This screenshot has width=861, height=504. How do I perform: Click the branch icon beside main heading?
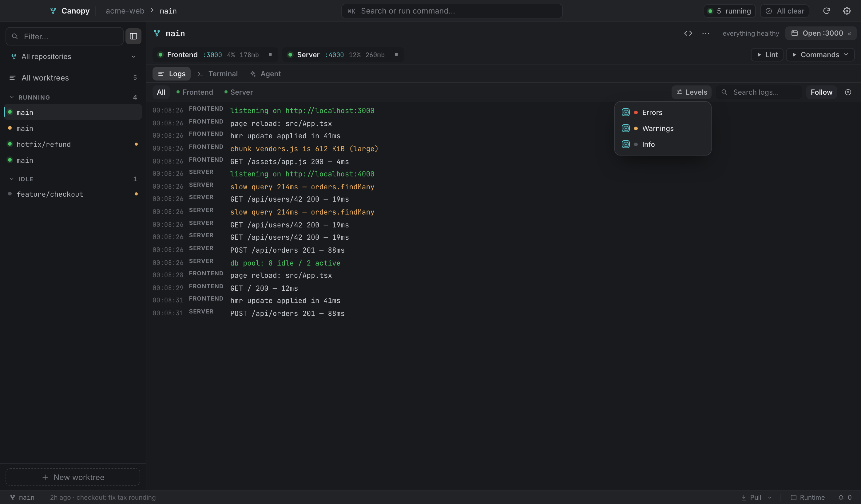pos(157,33)
